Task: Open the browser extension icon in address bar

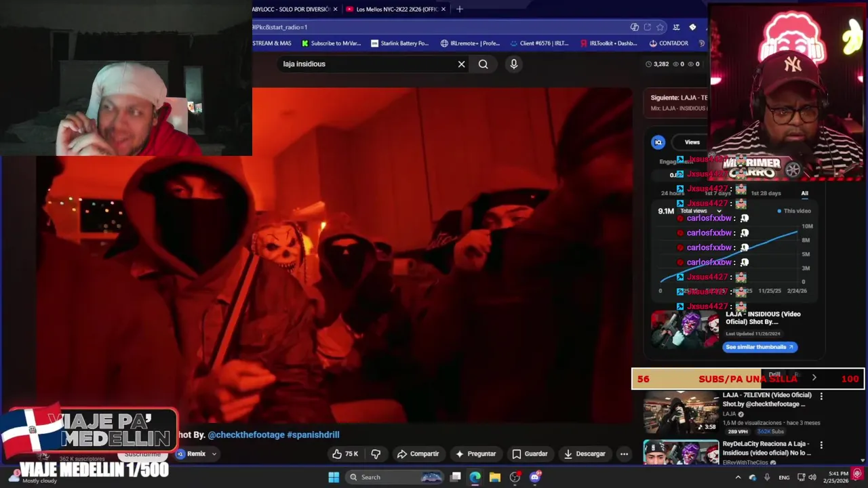Action: pos(634,27)
